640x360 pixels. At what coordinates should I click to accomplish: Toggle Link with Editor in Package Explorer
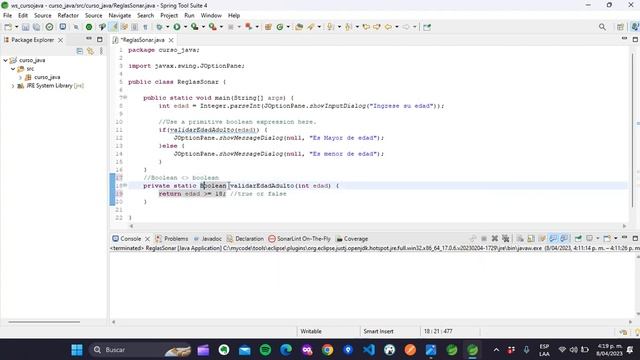[90, 51]
